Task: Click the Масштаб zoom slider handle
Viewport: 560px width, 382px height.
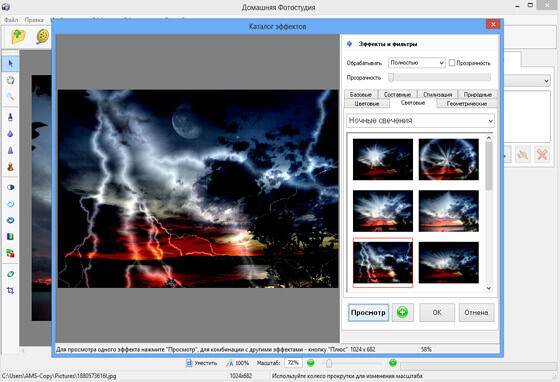Action: click(329, 363)
